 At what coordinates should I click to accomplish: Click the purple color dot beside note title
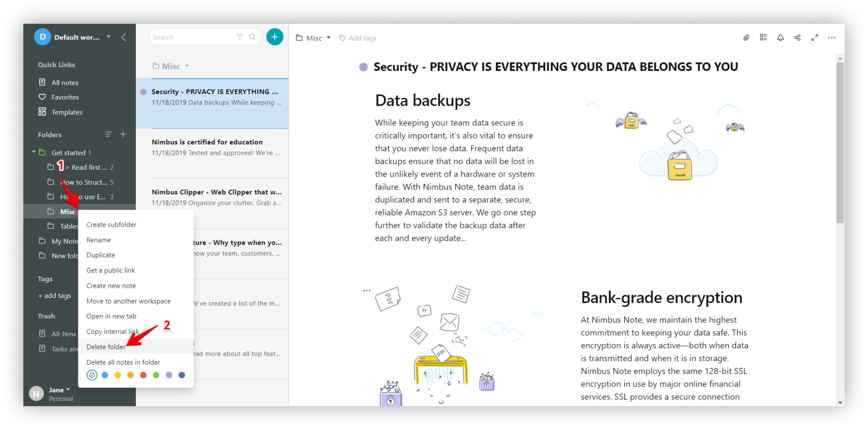[363, 67]
